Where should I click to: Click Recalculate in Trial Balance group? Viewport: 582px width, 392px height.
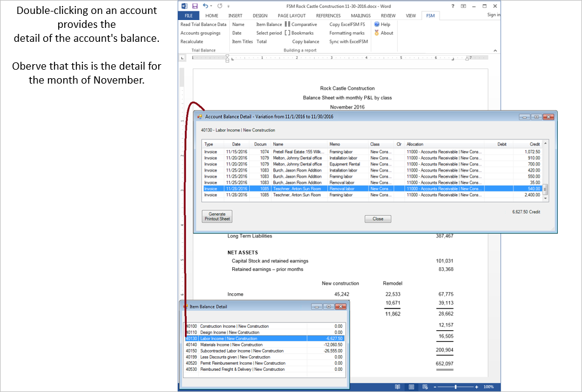192,42
